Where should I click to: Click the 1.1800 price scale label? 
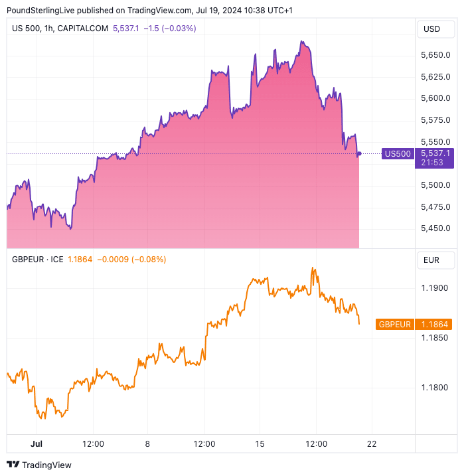(x=435, y=388)
